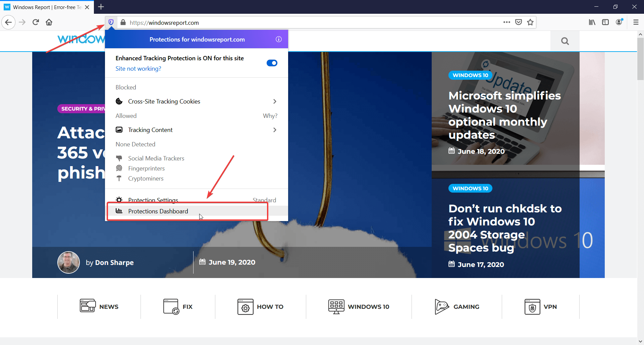
Task: Click the 'Site not working?' link
Action: click(x=138, y=69)
